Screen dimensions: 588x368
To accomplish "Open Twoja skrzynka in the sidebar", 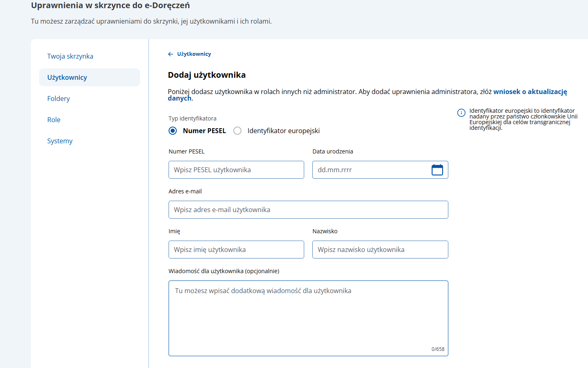I will 70,56.
